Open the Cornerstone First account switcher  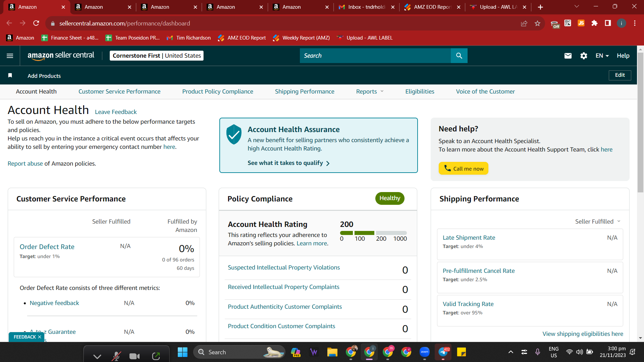tap(157, 56)
